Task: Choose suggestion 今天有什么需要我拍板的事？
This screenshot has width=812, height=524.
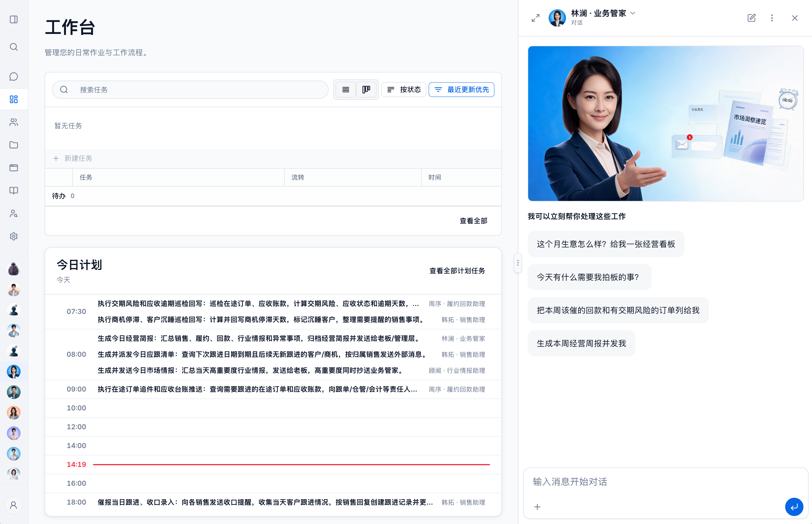Action: point(589,277)
